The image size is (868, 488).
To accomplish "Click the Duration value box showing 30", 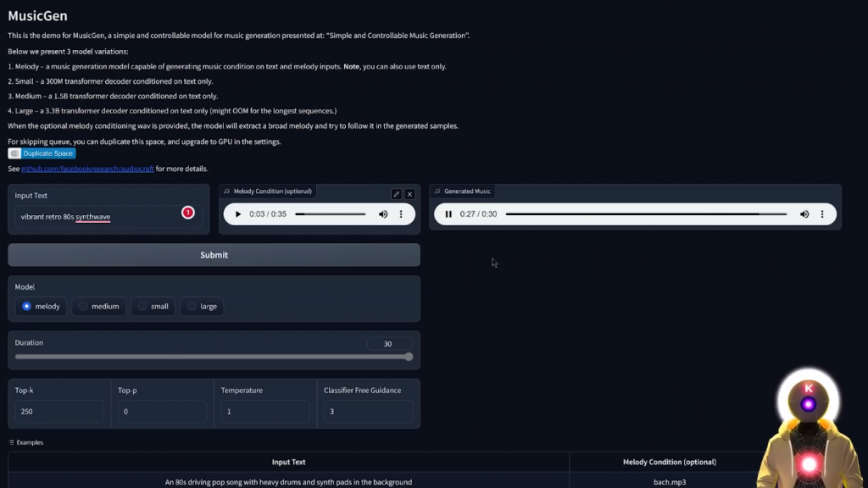I will pos(390,344).
